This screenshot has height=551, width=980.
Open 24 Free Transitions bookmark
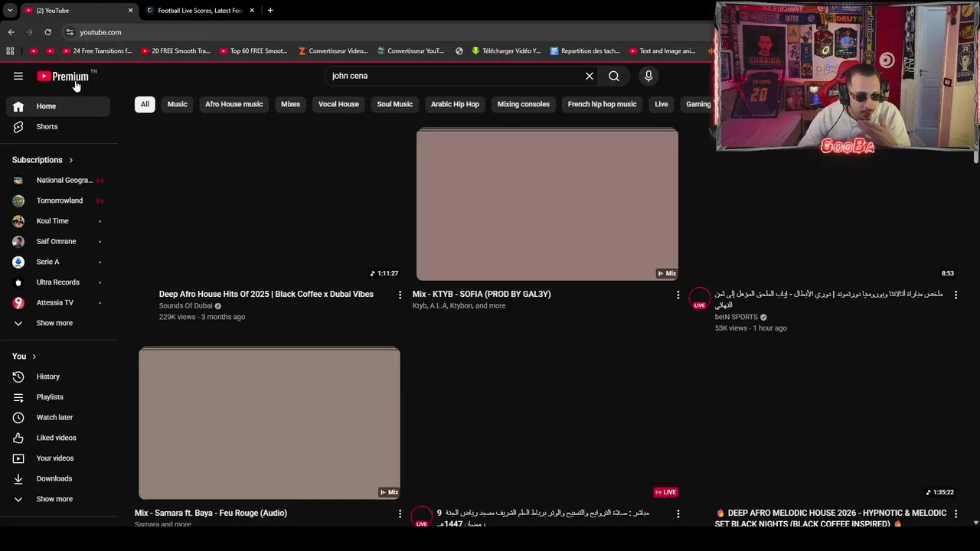(96, 51)
